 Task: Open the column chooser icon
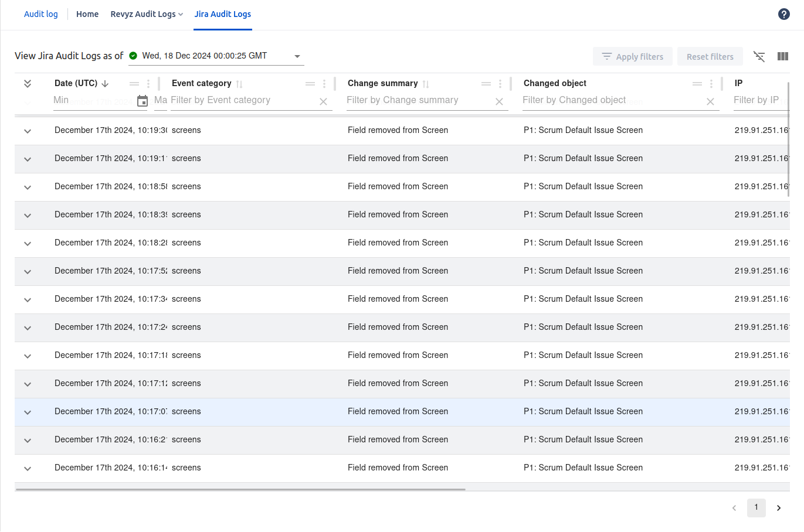pyautogui.click(x=783, y=56)
